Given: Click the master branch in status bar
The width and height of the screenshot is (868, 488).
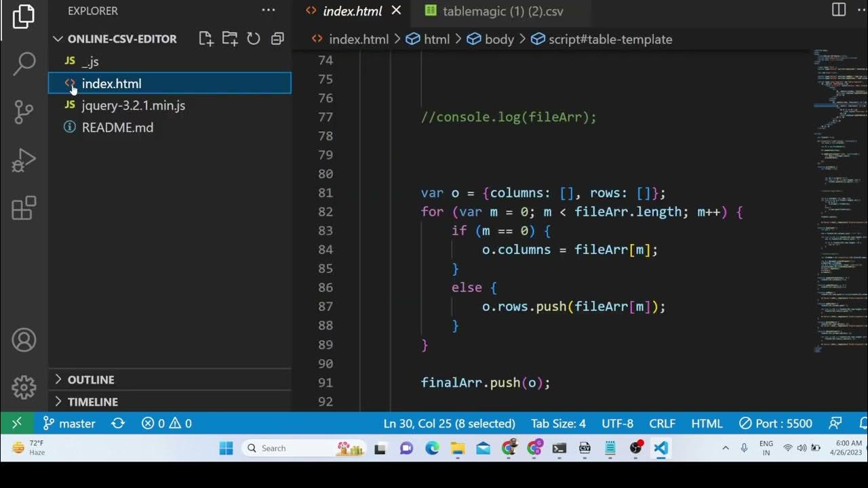Looking at the screenshot, I should pos(69,424).
